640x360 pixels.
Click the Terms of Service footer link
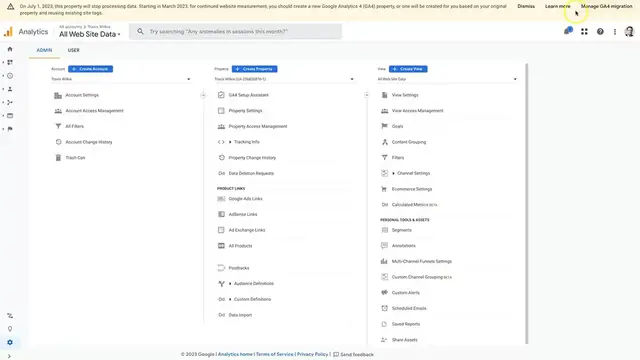[x=274, y=354]
